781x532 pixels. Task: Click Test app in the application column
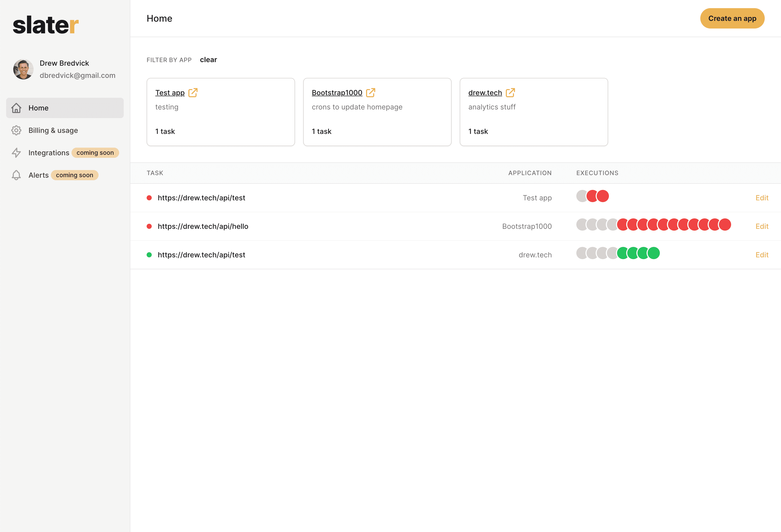point(537,198)
